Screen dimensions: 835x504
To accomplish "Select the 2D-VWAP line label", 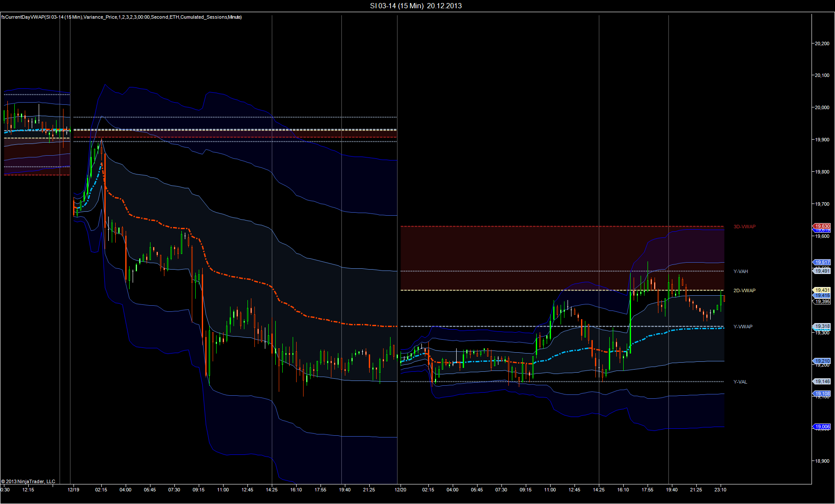I will tap(745, 290).
